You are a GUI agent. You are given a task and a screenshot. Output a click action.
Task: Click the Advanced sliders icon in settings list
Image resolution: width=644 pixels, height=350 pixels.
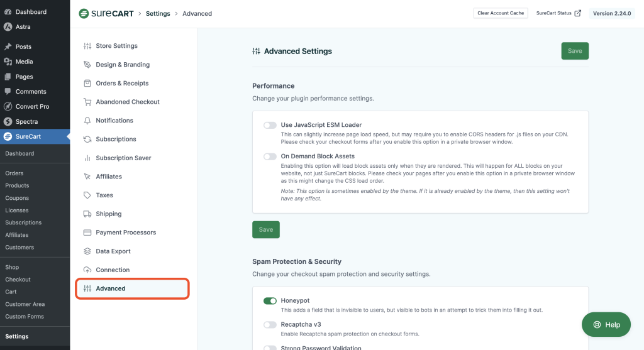coord(87,288)
